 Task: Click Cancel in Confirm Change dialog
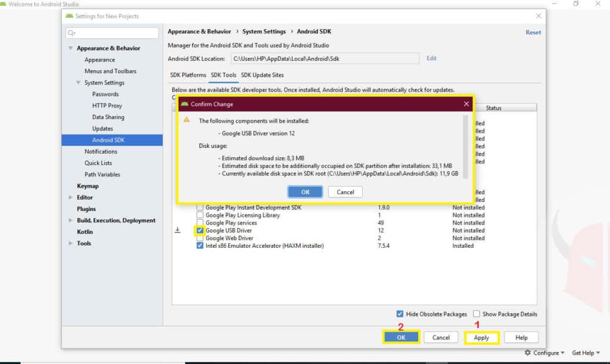pyautogui.click(x=345, y=192)
